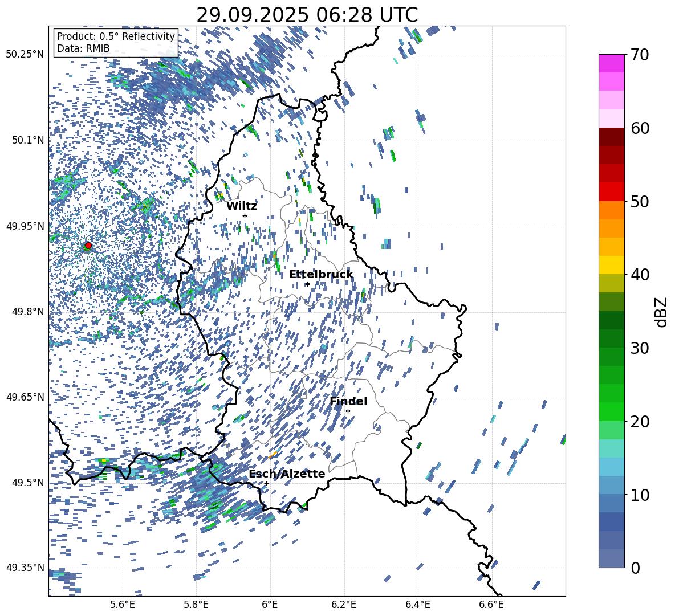Click the 6.6°E longitude label
This screenshot has height=616, width=675.
(x=491, y=605)
